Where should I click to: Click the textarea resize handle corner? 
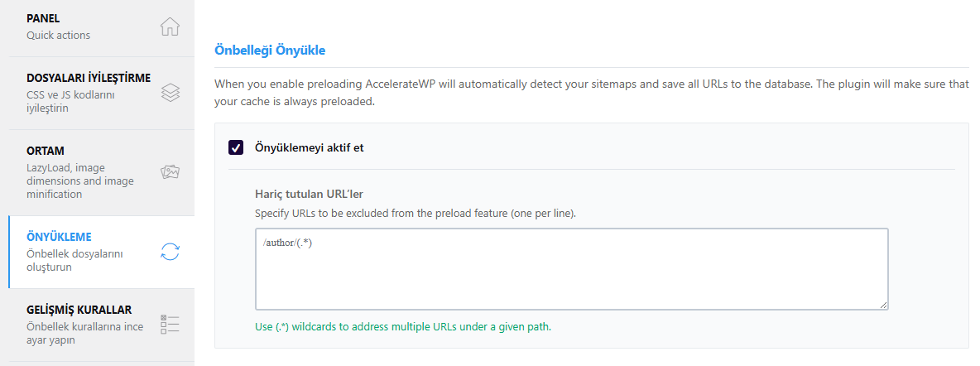[x=883, y=305]
